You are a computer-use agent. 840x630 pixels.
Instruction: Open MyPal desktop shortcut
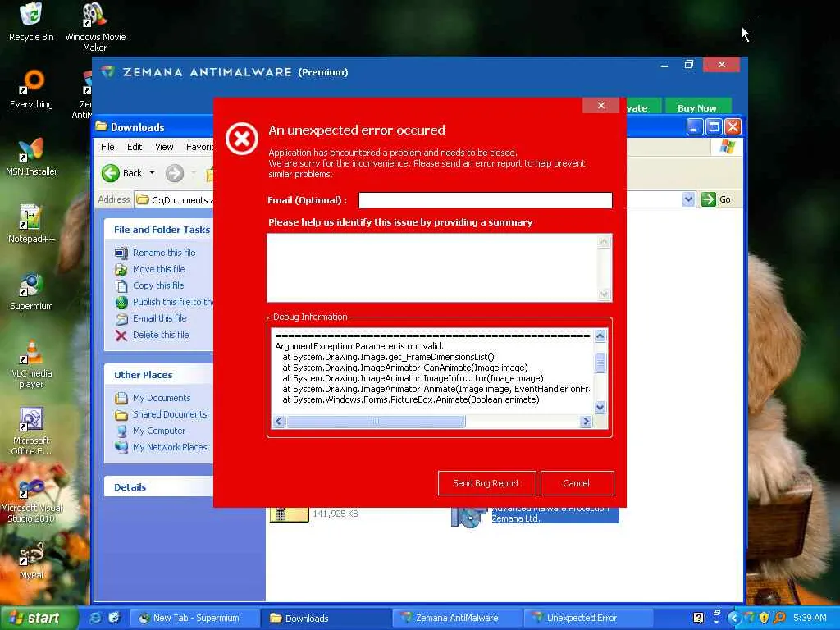(x=31, y=561)
